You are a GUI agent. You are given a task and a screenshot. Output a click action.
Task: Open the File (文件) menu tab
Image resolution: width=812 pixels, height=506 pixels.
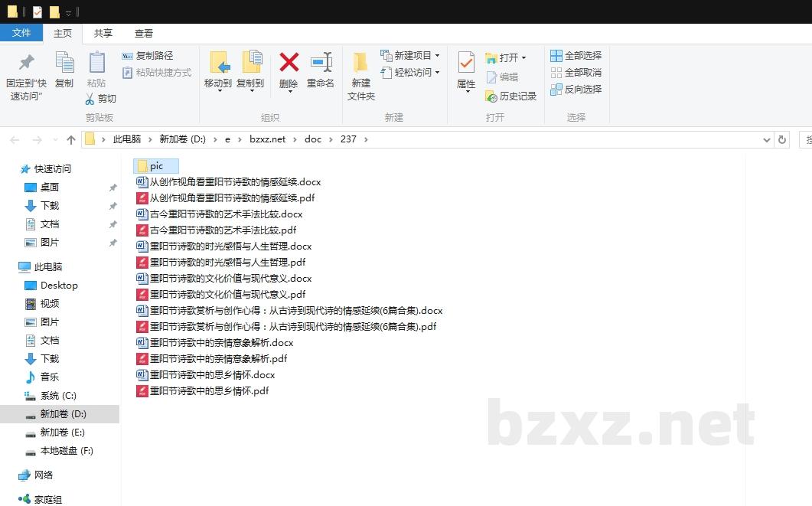click(x=21, y=33)
